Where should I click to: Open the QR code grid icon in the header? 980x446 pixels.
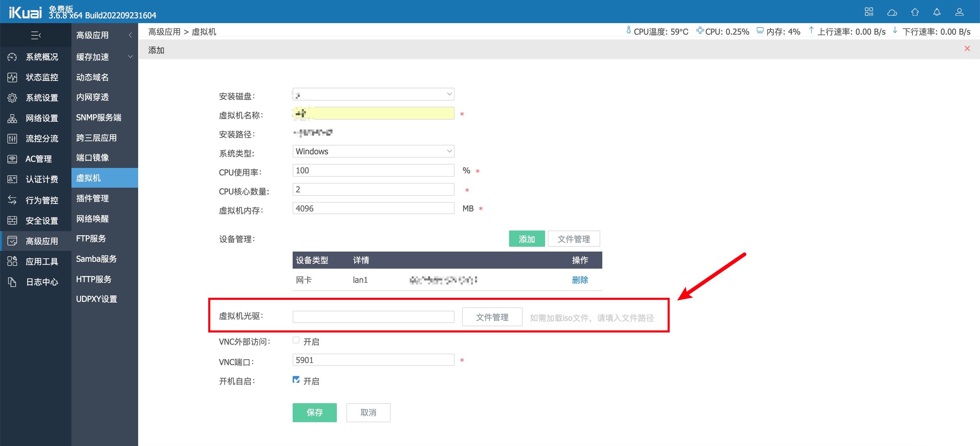869,12
